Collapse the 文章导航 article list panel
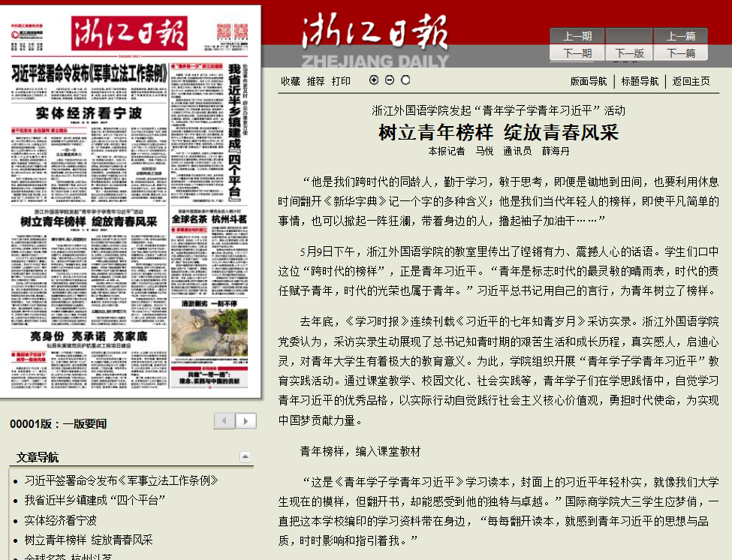 [245, 456]
